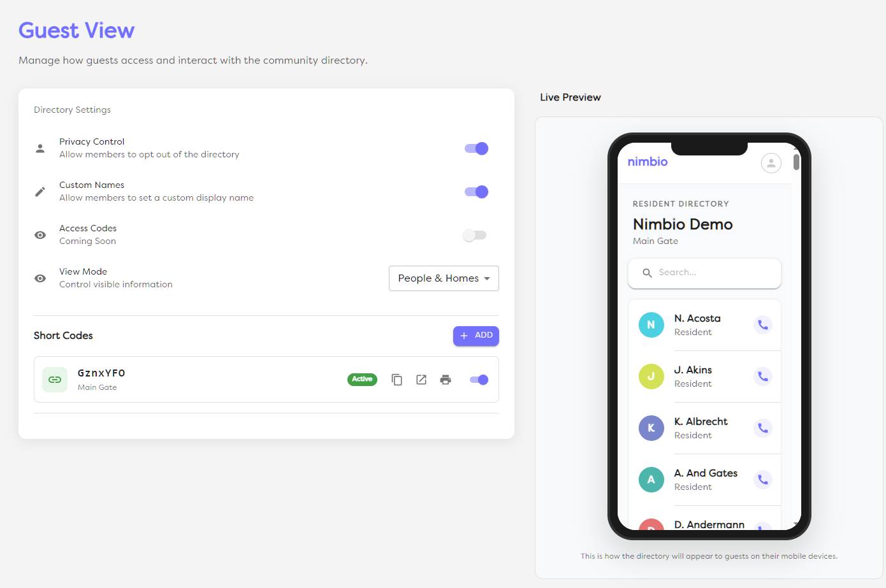The image size is (886, 588).
Task: Click the search magnifier icon in preview
Action: tap(647, 273)
